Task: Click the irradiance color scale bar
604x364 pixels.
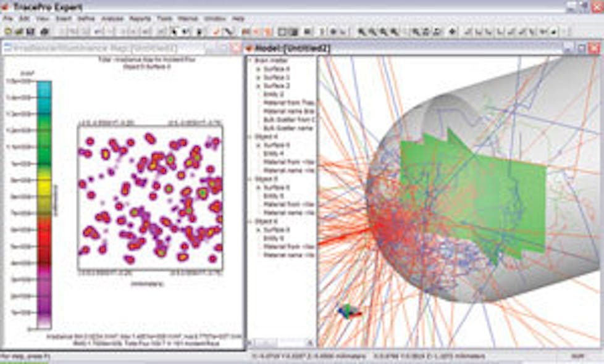Action: (44, 205)
